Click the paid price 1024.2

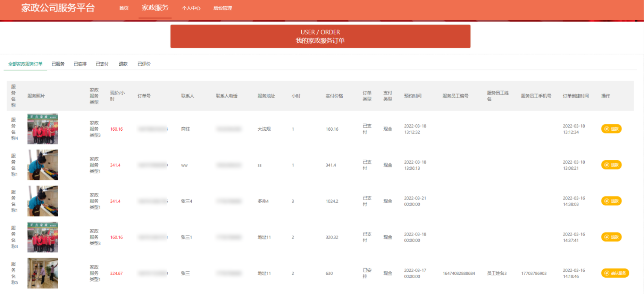point(332,201)
